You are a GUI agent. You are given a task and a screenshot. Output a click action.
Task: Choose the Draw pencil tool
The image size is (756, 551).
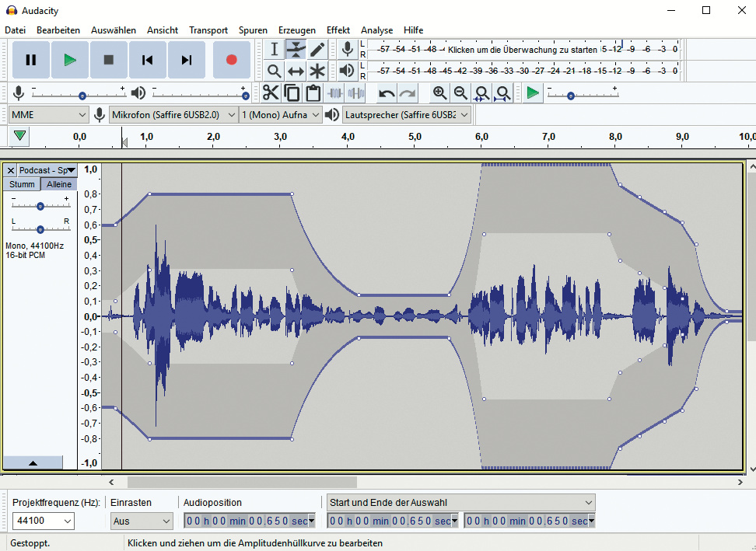pos(317,49)
